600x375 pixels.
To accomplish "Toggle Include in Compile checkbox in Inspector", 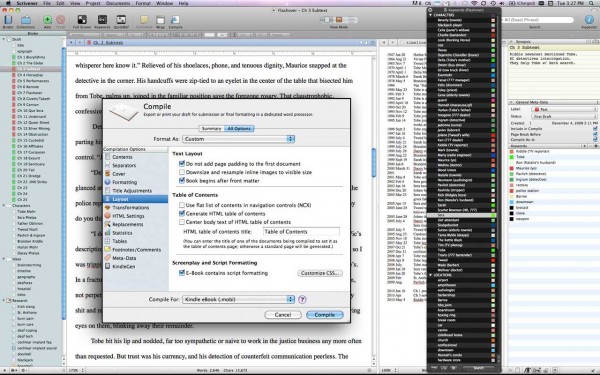I will point(595,129).
